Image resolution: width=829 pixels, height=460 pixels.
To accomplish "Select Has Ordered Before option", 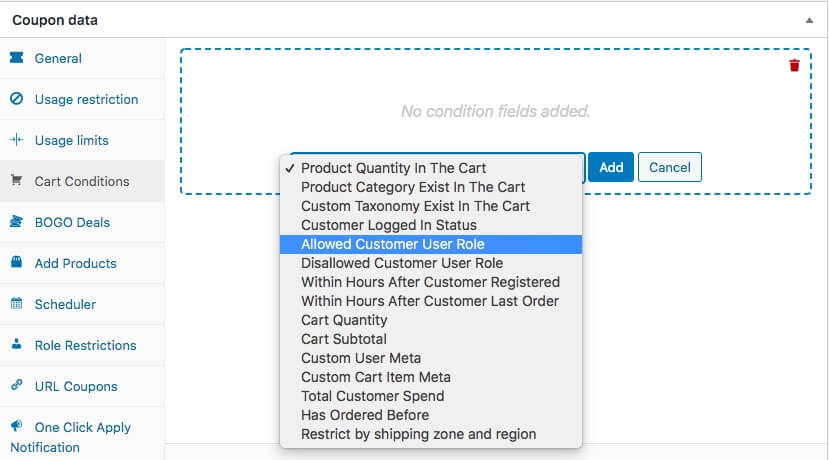I will click(431, 416).
